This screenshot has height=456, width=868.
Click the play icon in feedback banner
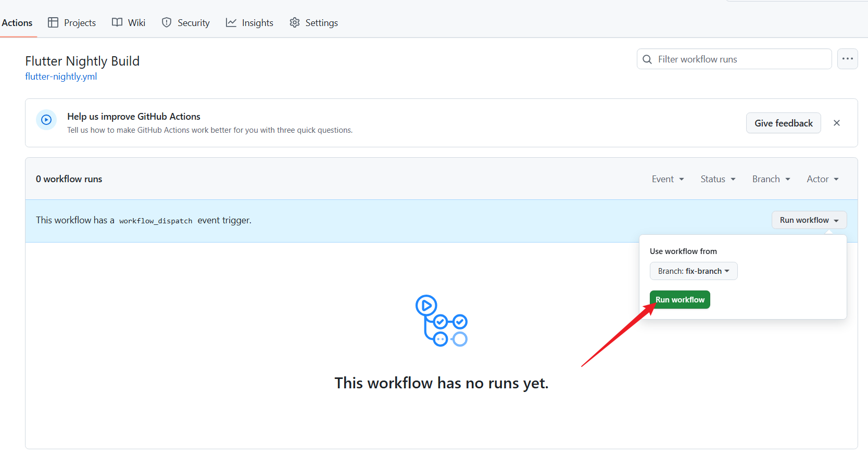(x=46, y=120)
